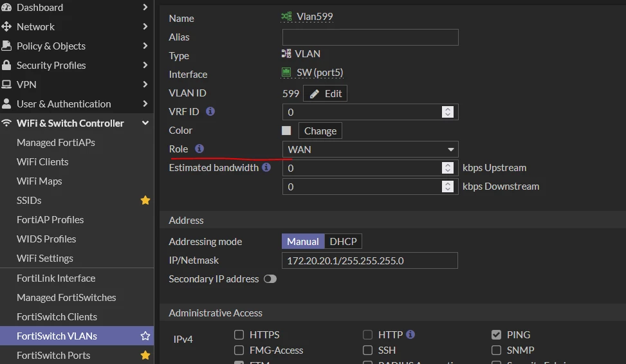Select Manual addressing mode
The height and width of the screenshot is (364, 626).
pos(303,241)
